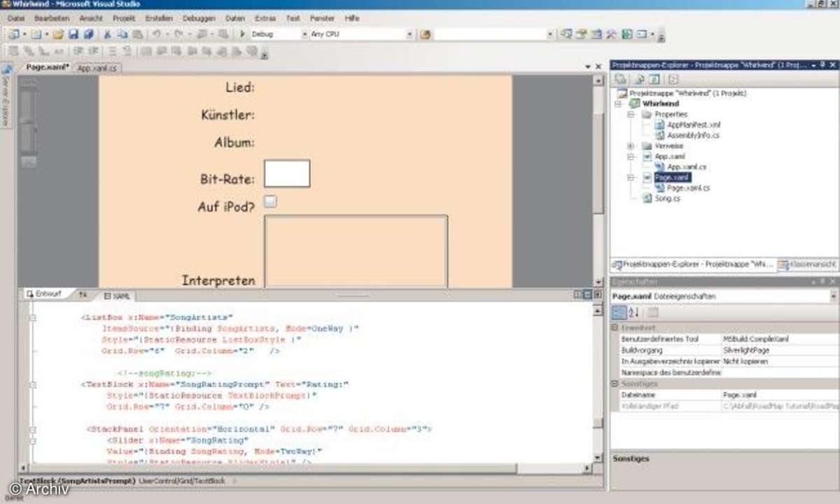Click the Decrease Indent icon
This screenshot has width=840, height=504.
78,50
